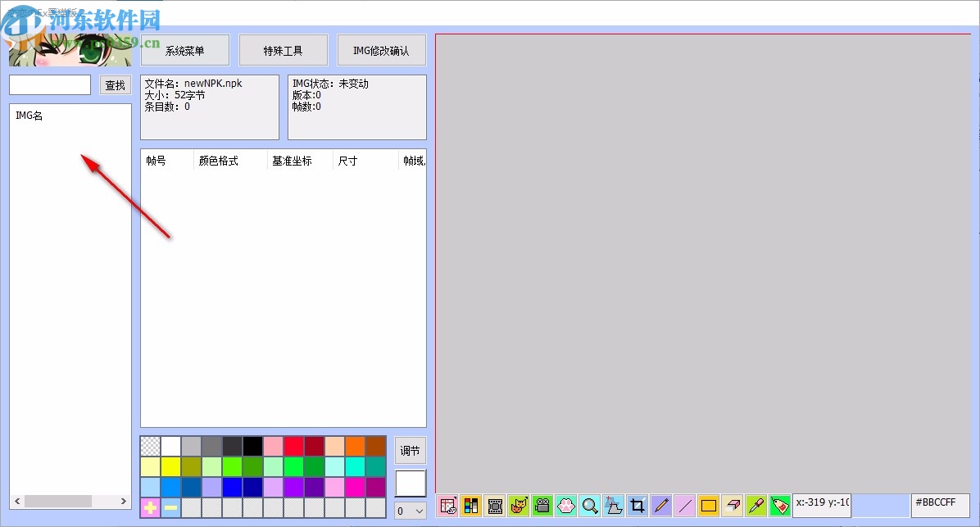980x527 pixels.
Task: Open the 系统菜单 menu
Action: click(184, 50)
